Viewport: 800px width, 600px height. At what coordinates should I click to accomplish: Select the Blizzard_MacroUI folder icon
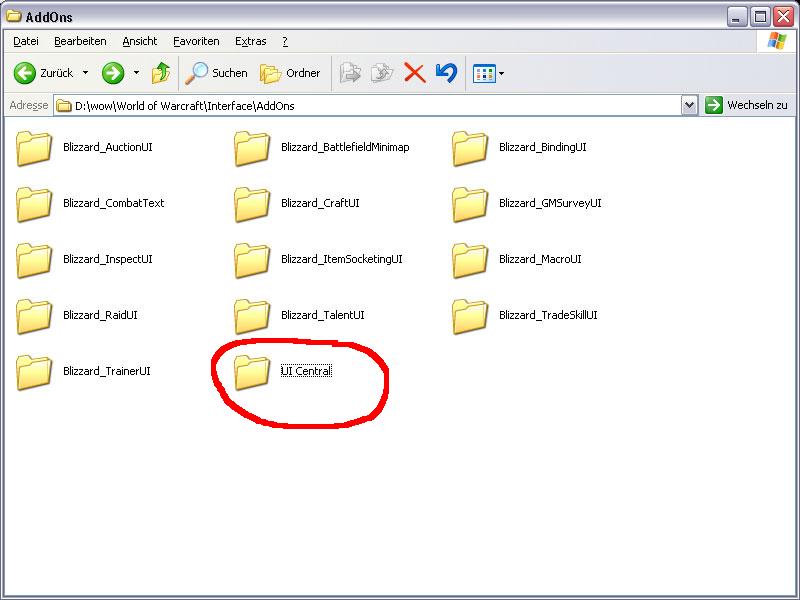coord(469,261)
